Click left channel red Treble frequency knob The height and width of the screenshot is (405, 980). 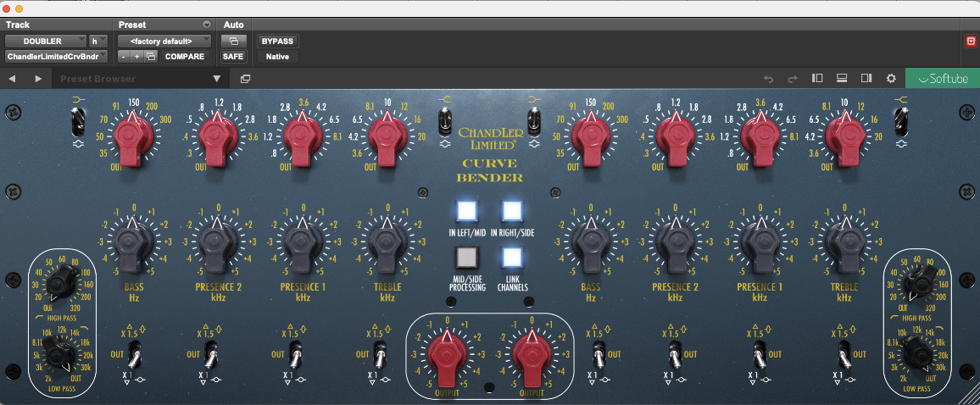point(387,137)
